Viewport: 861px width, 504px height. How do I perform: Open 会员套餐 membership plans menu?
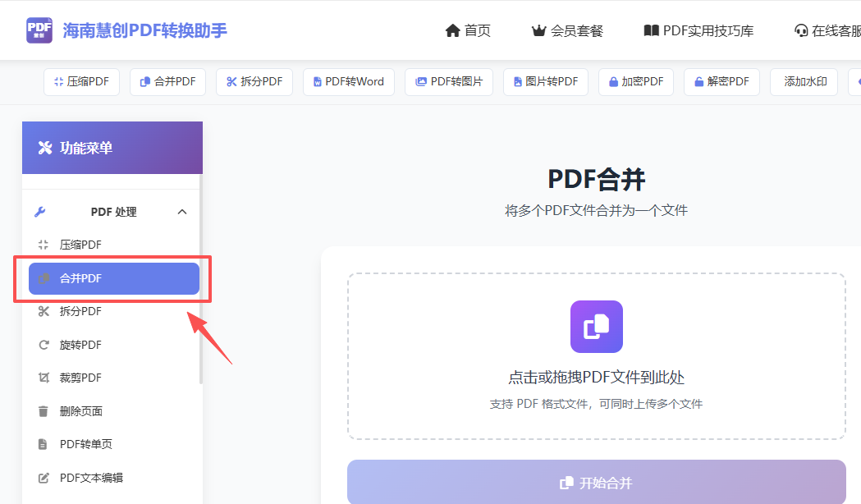point(567,30)
